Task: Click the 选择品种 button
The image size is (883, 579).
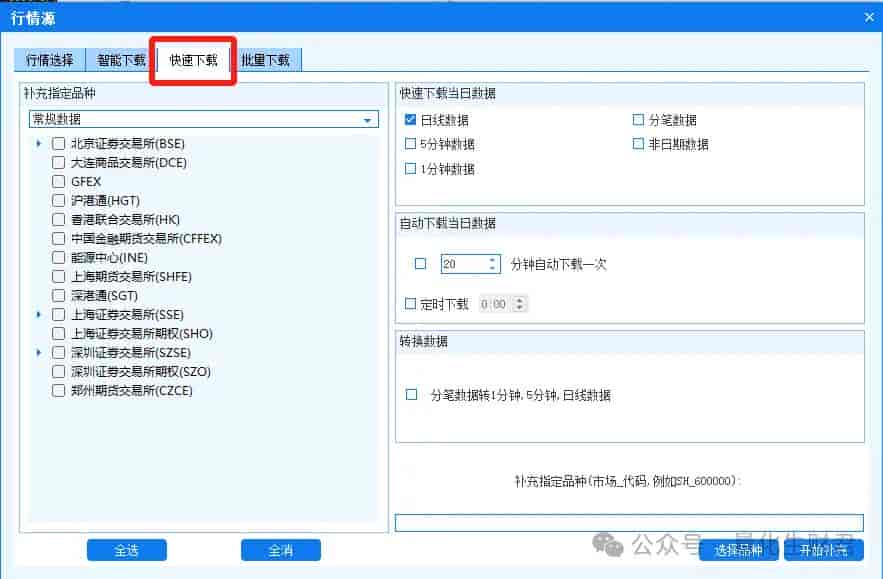Action: click(x=738, y=550)
